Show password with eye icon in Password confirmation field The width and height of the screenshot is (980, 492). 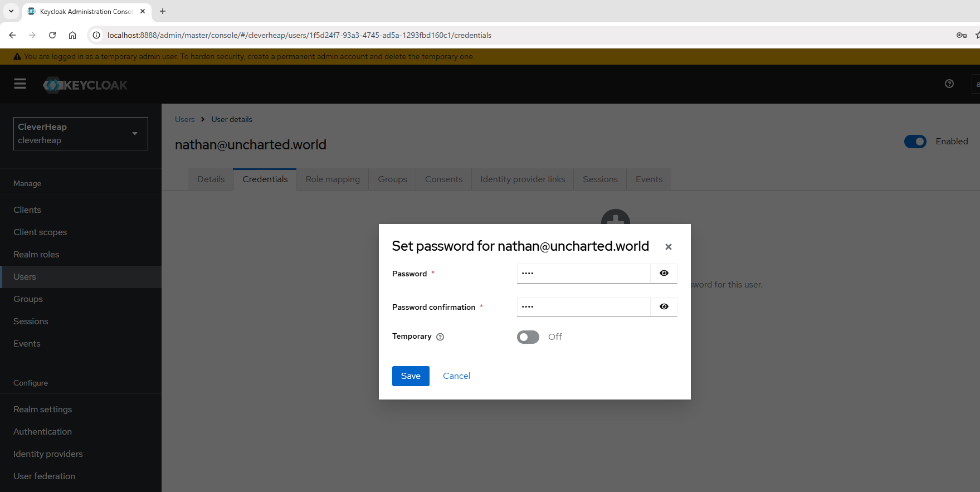[664, 306]
